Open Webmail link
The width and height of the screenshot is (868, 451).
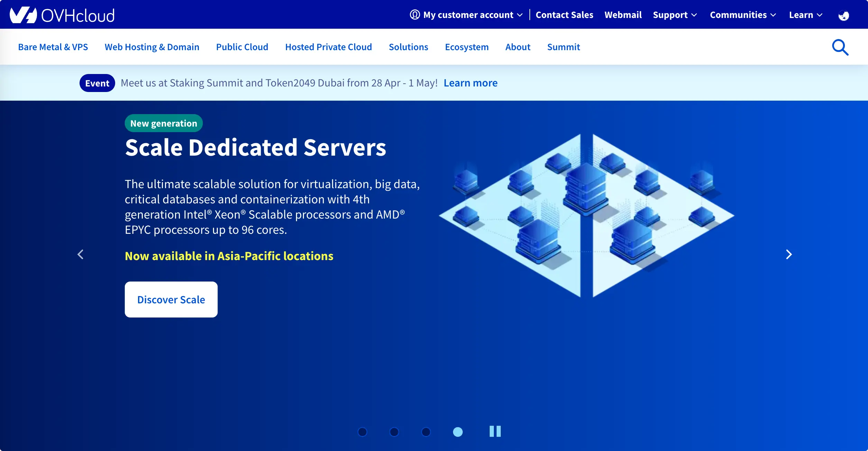623,15
